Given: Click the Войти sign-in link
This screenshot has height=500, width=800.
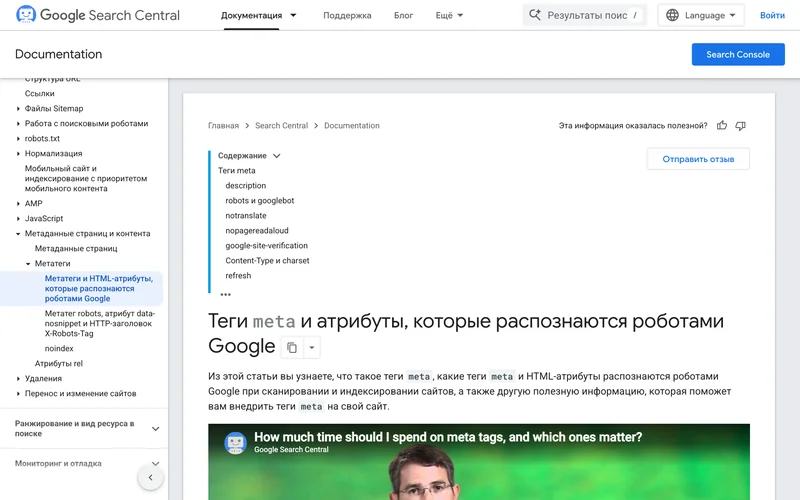Looking at the screenshot, I should (772, 15).
